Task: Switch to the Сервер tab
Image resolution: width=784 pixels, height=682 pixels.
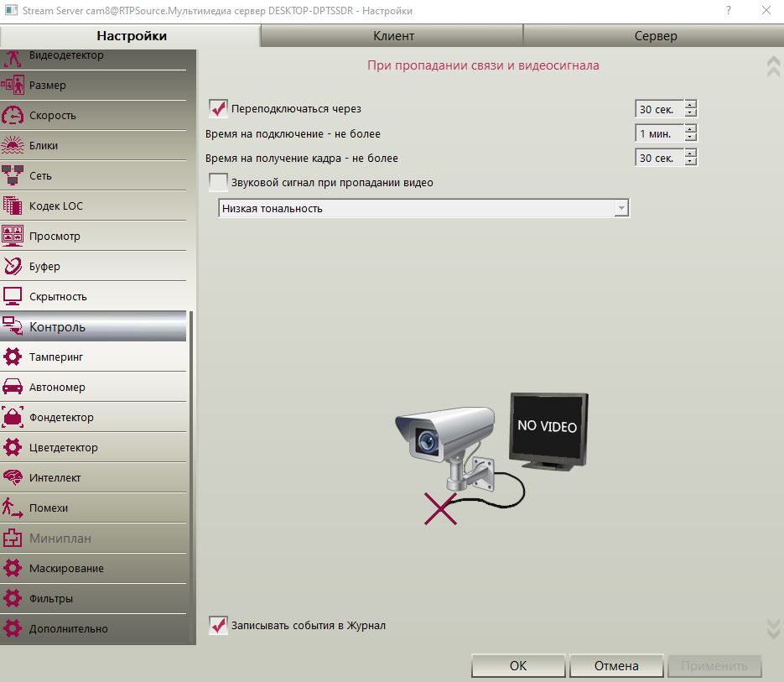Action: point(655,36)
